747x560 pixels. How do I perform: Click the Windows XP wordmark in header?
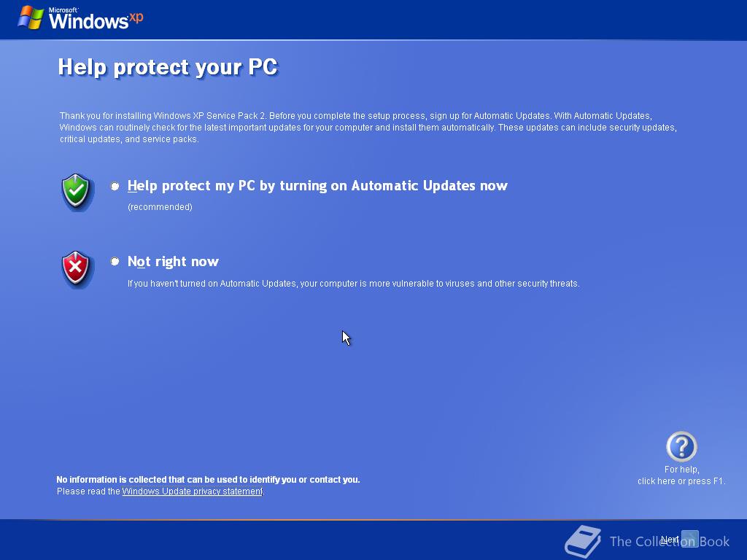coord(96,19)
